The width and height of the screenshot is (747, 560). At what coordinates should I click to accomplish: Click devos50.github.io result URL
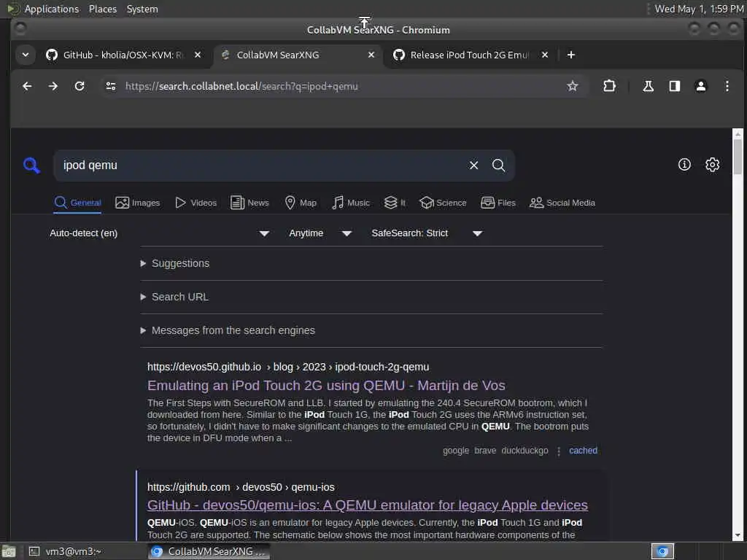coord(287,367)
